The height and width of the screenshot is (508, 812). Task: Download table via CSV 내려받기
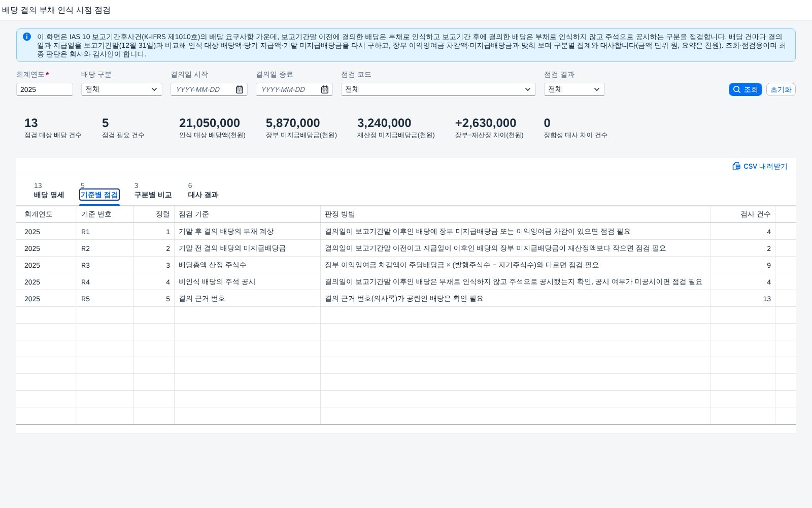coord(760,166)
